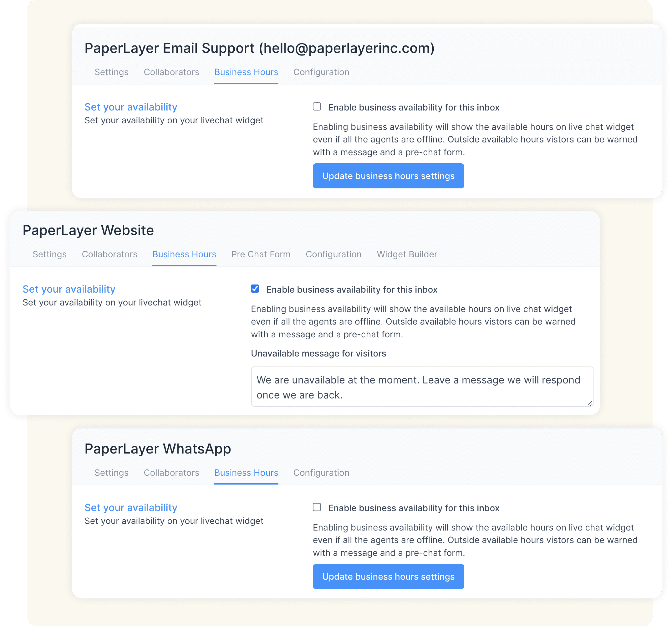Viewport: 672px width, 626px height.
Task: Click the textarea resize handle corner
Action: click(x=590, y=403)
